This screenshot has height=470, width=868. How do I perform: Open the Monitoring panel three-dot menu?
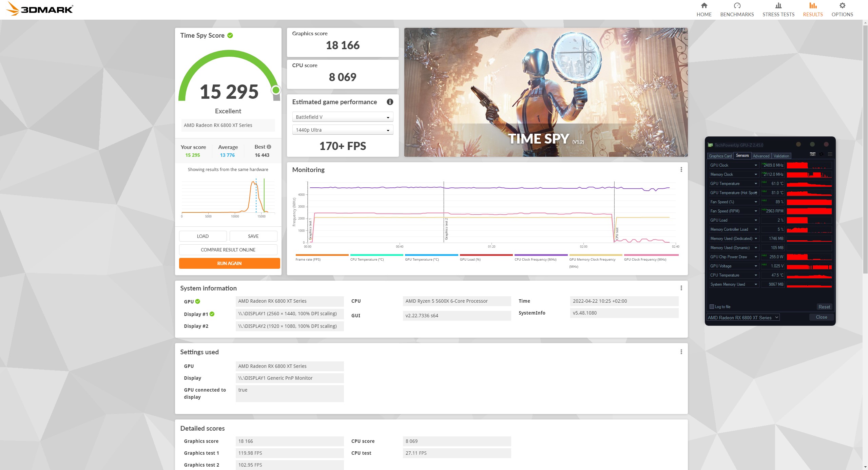point(681,170)
